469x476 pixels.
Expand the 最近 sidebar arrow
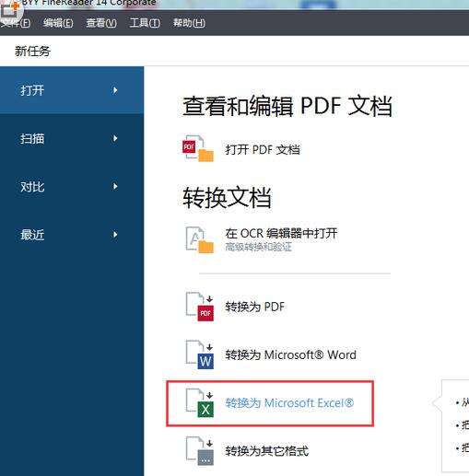click(115, 235)
